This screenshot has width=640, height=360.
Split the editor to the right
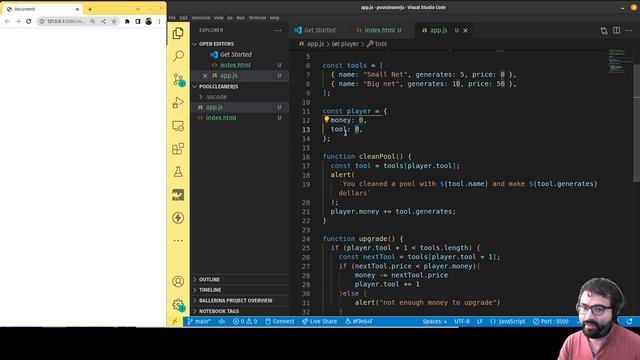616,31
